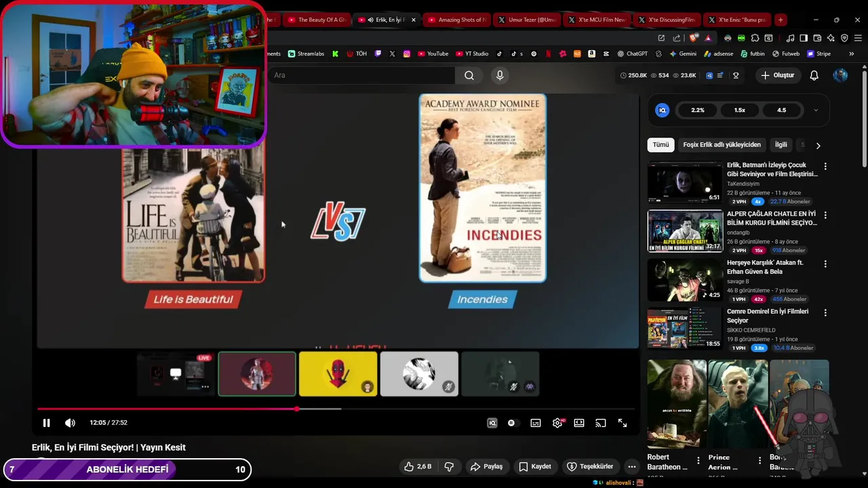
Task: Open Erlik Batman'ı İzleyip video thumbnail
Action: (685, 182)
